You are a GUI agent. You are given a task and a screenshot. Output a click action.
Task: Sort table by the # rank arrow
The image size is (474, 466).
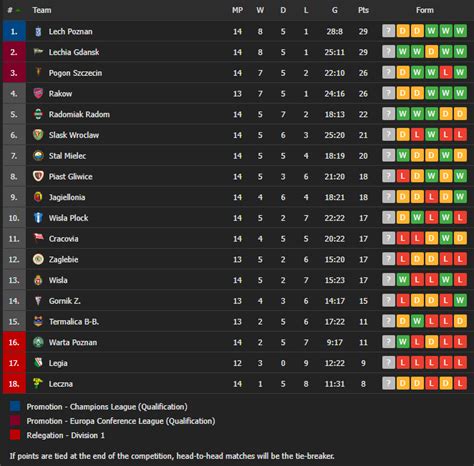pos(18,10)
